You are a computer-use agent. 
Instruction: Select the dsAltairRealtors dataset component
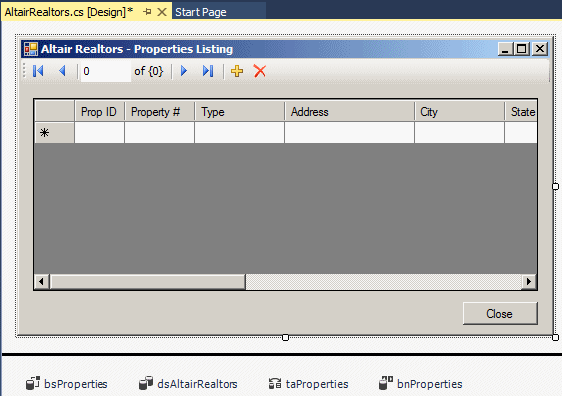point(189,383)
